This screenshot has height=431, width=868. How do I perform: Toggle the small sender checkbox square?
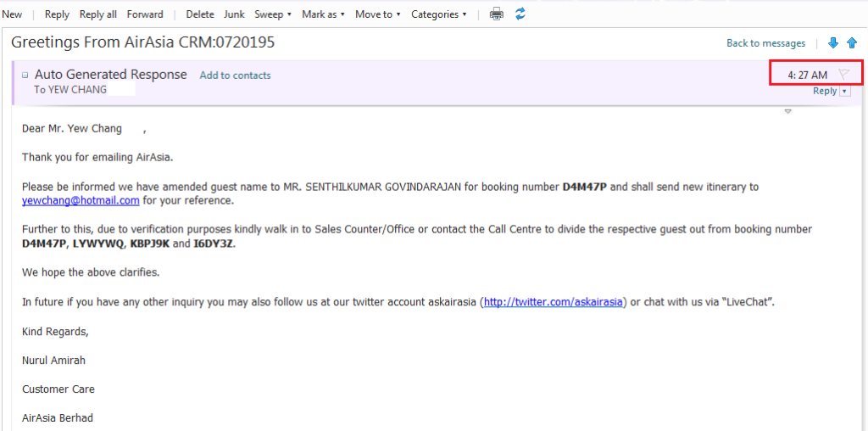25,75
